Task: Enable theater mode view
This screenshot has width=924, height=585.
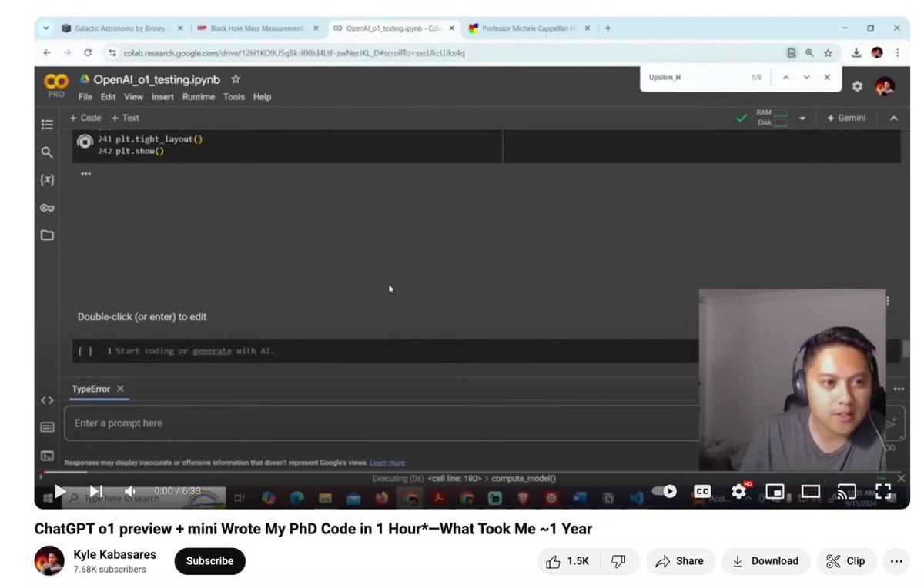Action: click(x=811, y=491)
